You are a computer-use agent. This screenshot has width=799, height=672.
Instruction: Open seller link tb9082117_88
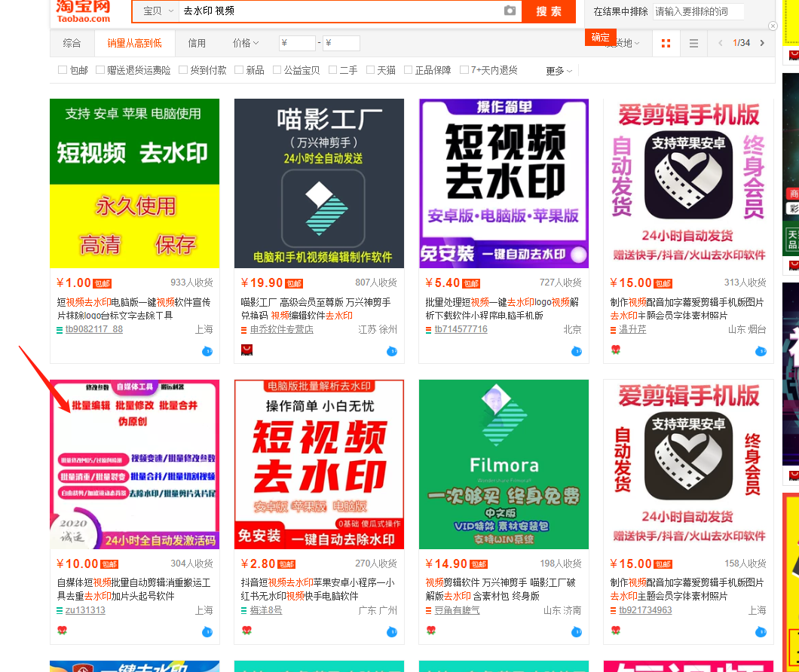tap(94, 329)
